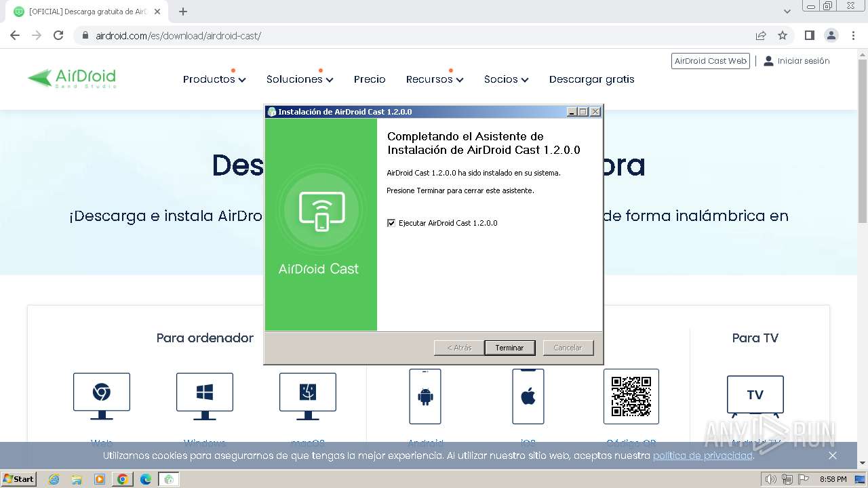This screenshot has height=488, width=868.
Task: Select the Windows download monitor icon
Action: point(205,396)
